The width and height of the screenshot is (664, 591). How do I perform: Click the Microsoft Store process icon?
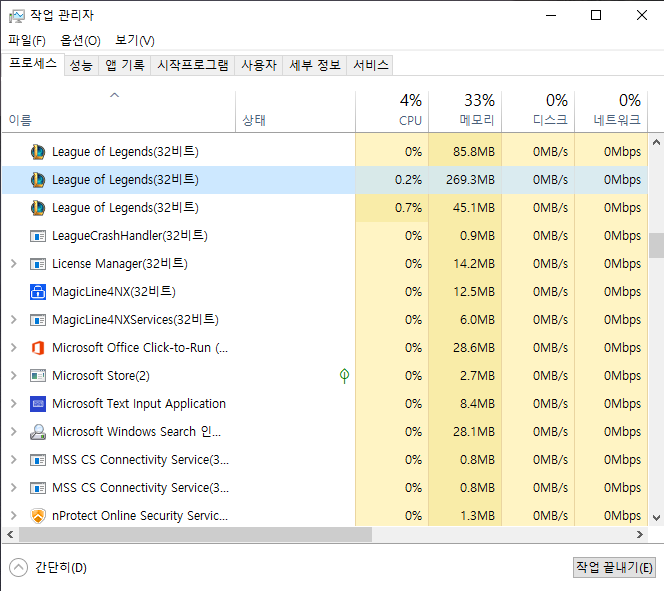click(x=38, y=376)
